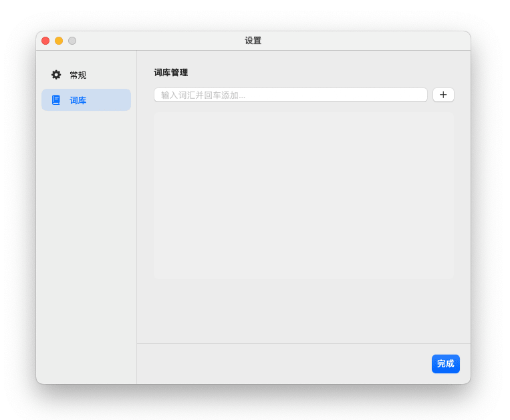This screenshot has height=420, width=510.
Task: Minimize the window using yellow button
Action: click(59, 41)
